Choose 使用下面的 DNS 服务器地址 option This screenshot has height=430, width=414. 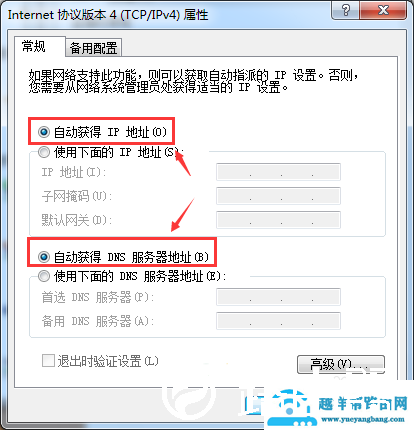(44, 276)
